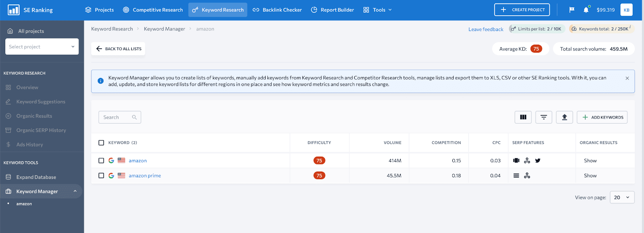Sort by the COMPETITION column header
644x233 pixels.
pos(446,143)
